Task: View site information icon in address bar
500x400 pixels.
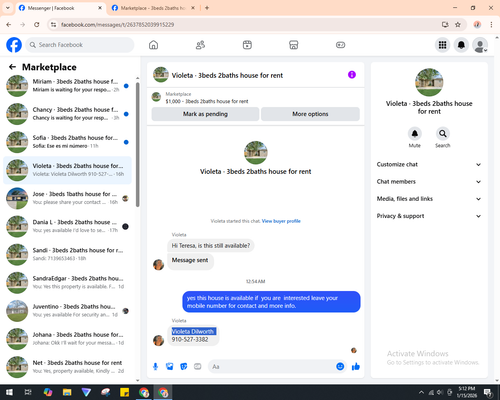Action: click(53, 25)
